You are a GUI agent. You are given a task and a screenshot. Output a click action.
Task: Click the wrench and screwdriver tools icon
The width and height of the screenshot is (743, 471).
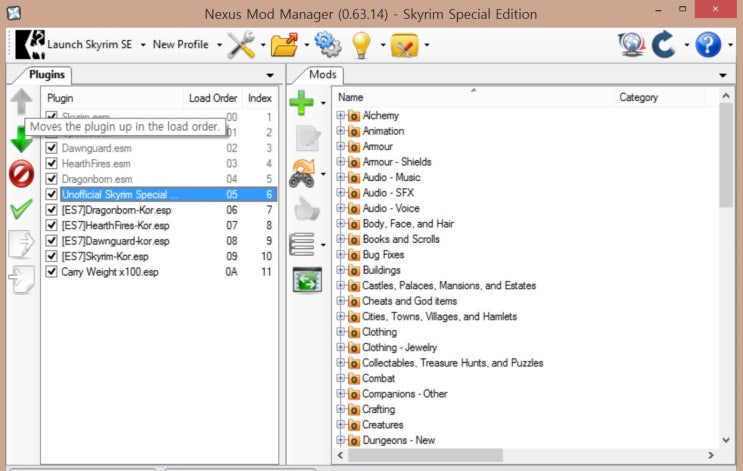tap(241, 45)
